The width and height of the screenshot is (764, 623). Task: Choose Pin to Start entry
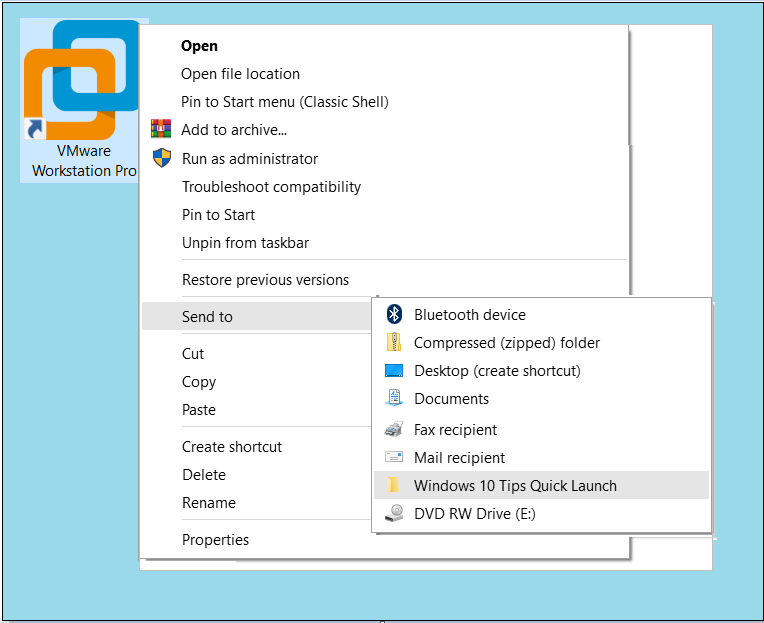click(x=384, y=215)
